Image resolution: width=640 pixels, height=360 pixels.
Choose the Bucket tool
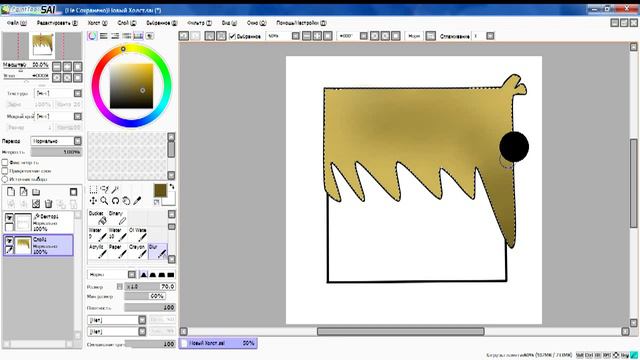[98, 218]
